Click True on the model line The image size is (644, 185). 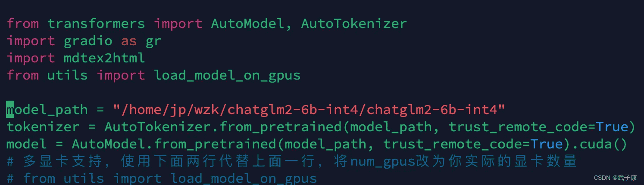coord(547,144)
